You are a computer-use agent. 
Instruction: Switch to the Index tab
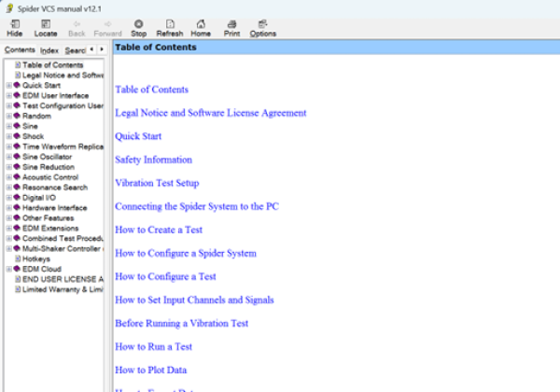49,49
